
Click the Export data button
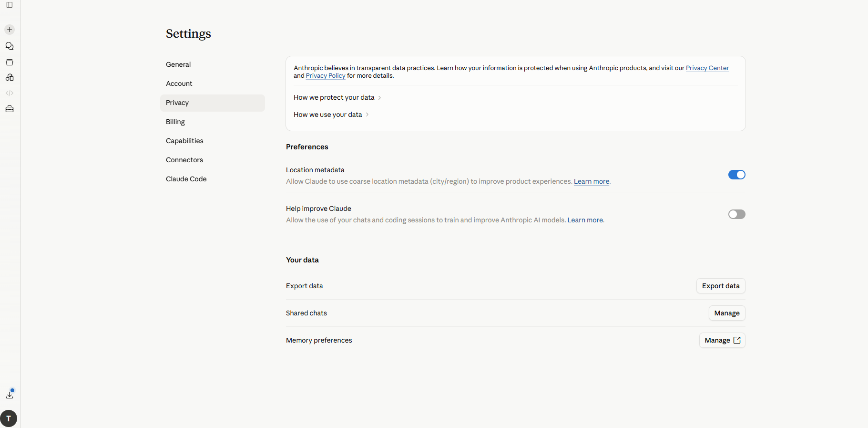pos(721,286)
